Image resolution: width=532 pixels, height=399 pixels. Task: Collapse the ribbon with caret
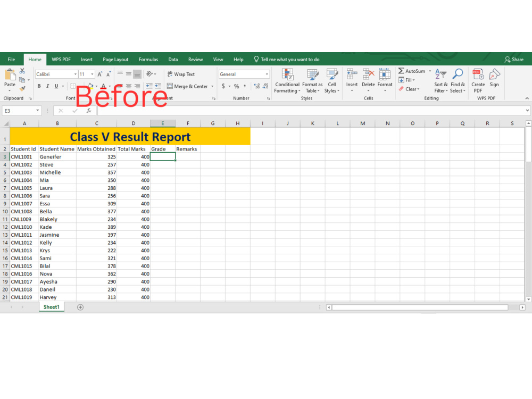coord(527,98)
